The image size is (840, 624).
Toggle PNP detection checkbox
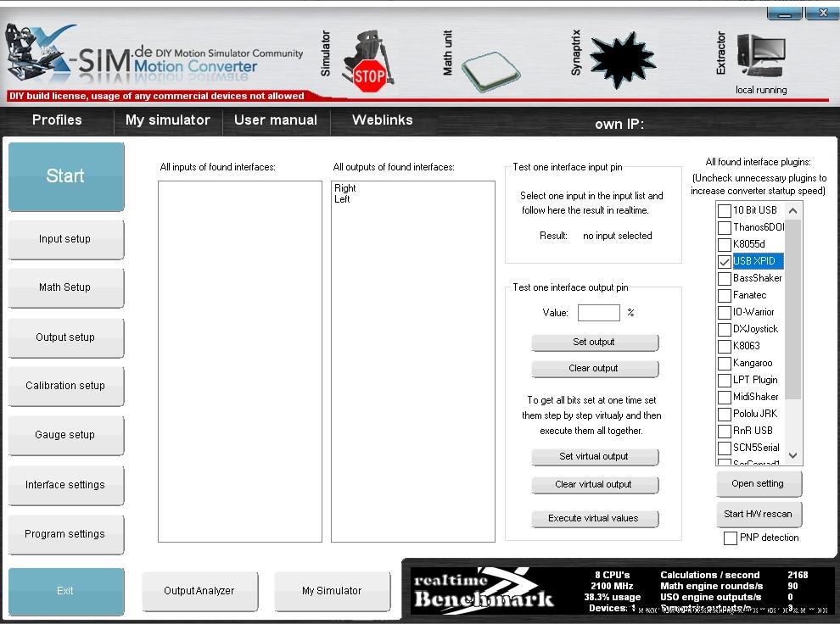731,538
